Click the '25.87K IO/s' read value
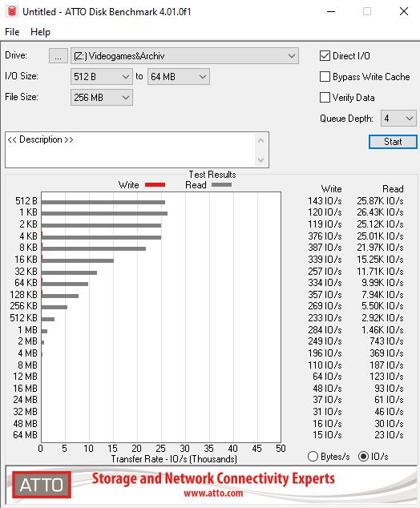Screen dimensions: 420x508 click(380, 201)
